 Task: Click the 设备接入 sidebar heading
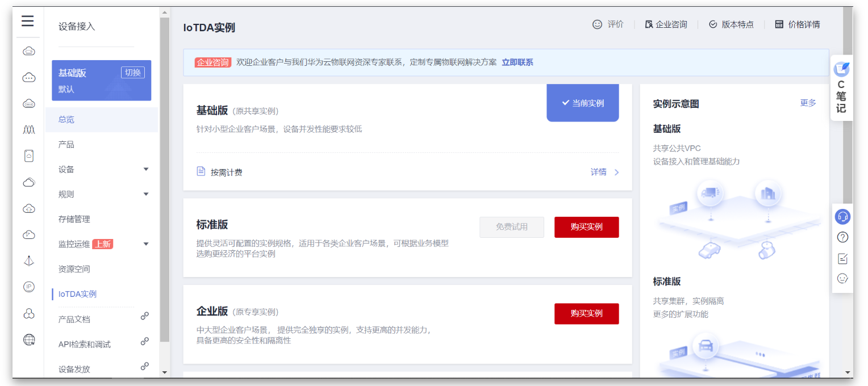pos(77,27)
